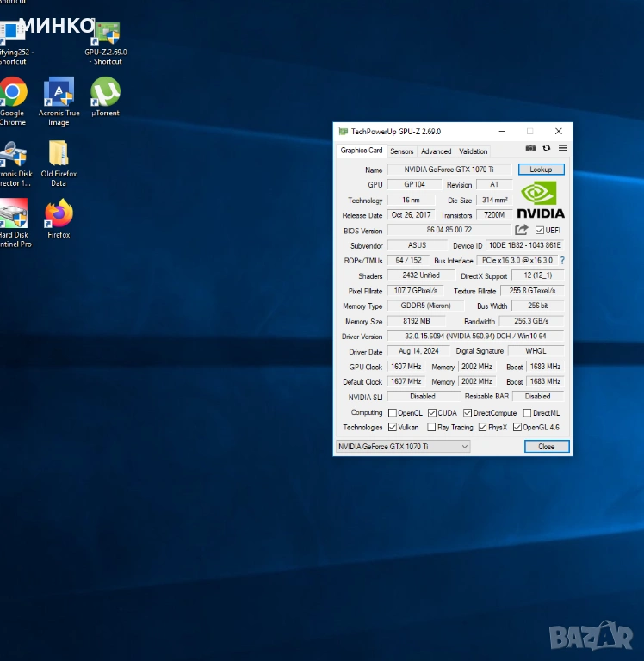This screenshot has height=661, width=644.
Task: Click the GPU-Z refresh icon
Action: click(x=547, y=148)
